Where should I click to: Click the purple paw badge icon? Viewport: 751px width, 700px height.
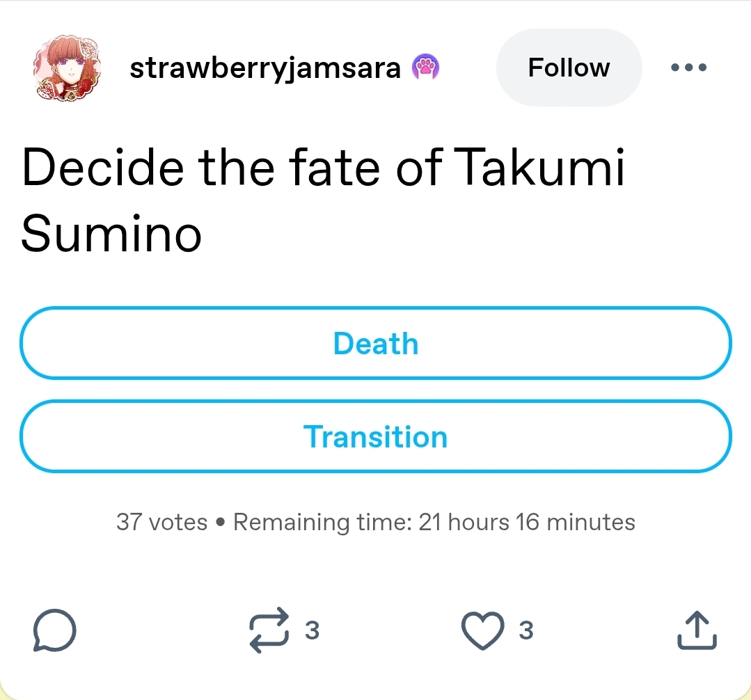[425, 67]
